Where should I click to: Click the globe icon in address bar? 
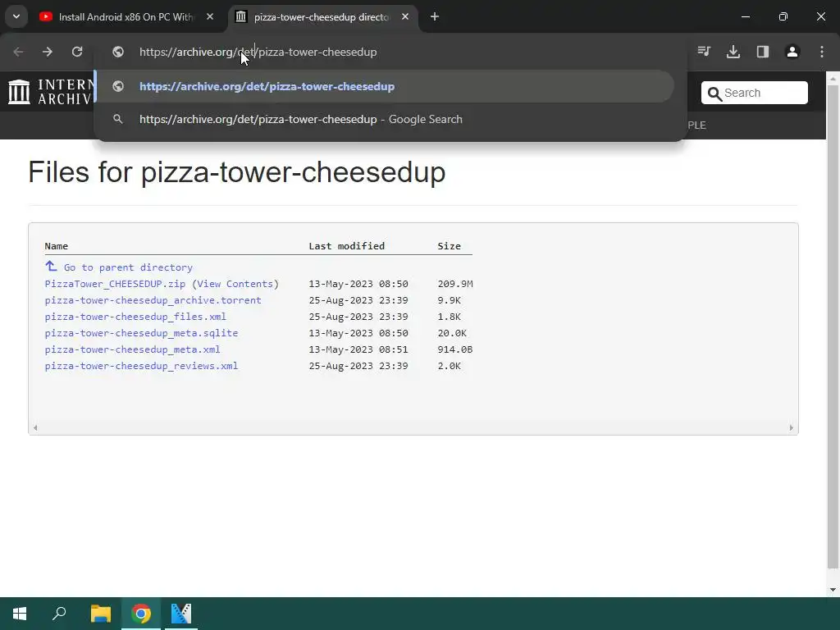click(x=118, y=52)
